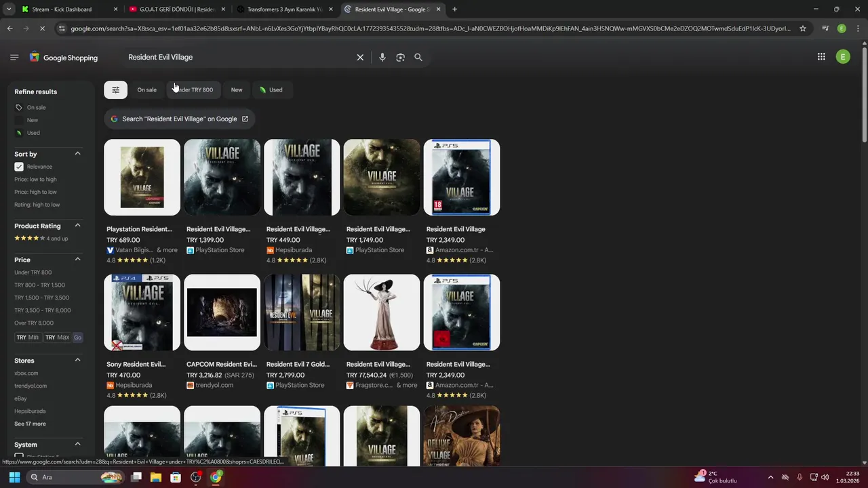Click Chrome icon in taskbar
The width and height of the screenshot is (868, 488).
pyautogui.click(x=216, y=477)
